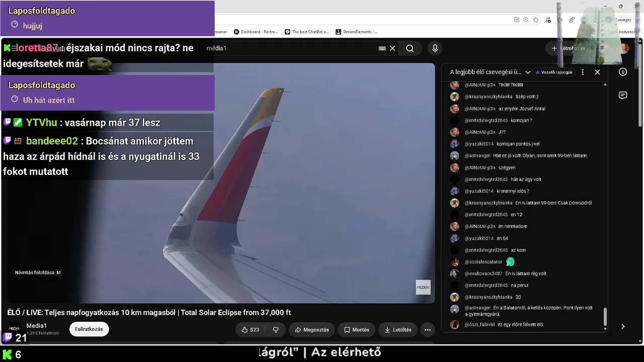Image resolution: width=644 pixels, height=362 pixels.
Task: Select the 'ki mennyi idős ?' chat message
Action: click(x=513, y=191)
